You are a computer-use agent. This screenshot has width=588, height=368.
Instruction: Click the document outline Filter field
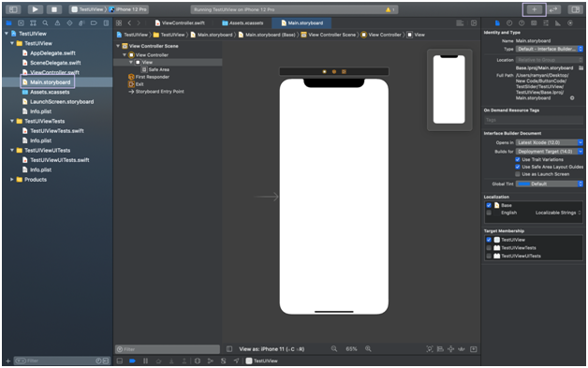(168, 349)
